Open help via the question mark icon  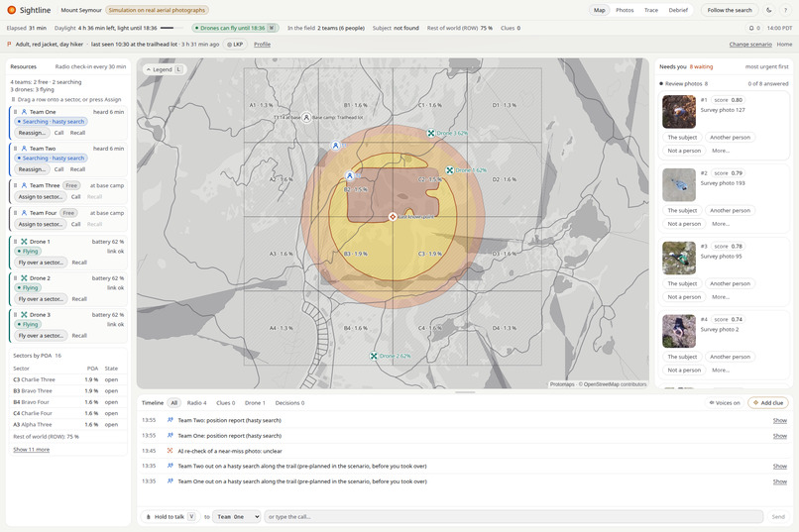pyautogui.click(x=785, y=10)
